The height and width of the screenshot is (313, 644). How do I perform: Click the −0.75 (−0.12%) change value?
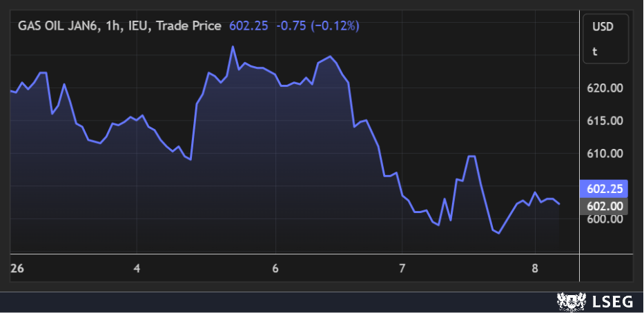[x=318, y=26]
